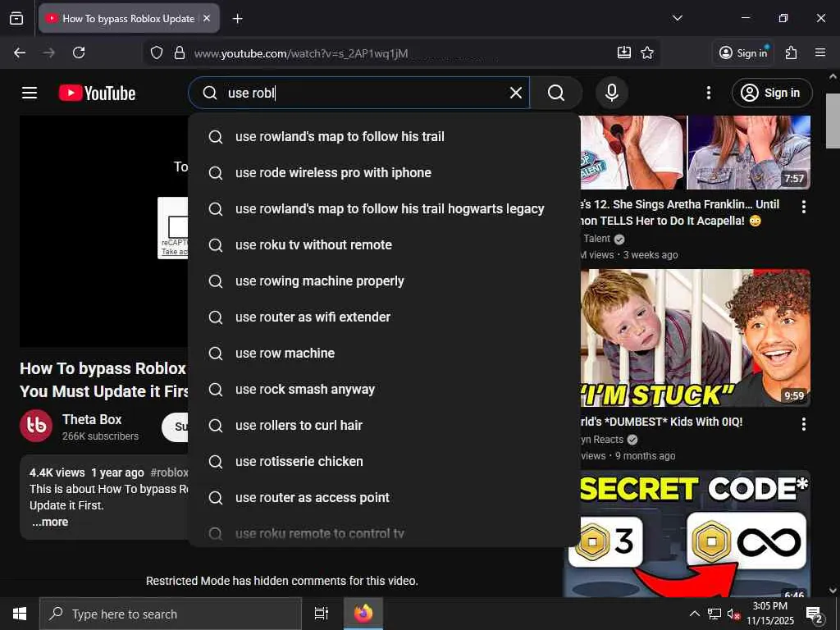840x630 pixels.
Task: Install or save page icon in address bar
Action: (623, 52)
